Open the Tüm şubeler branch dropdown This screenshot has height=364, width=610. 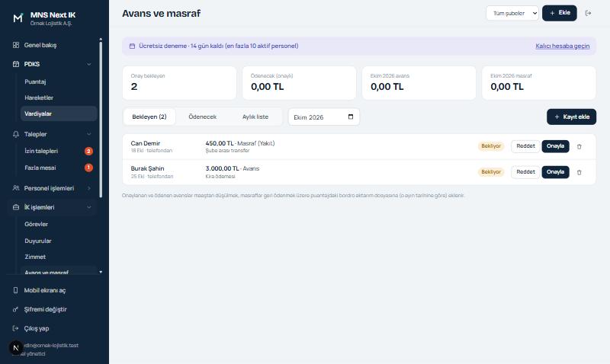(512, 13)
